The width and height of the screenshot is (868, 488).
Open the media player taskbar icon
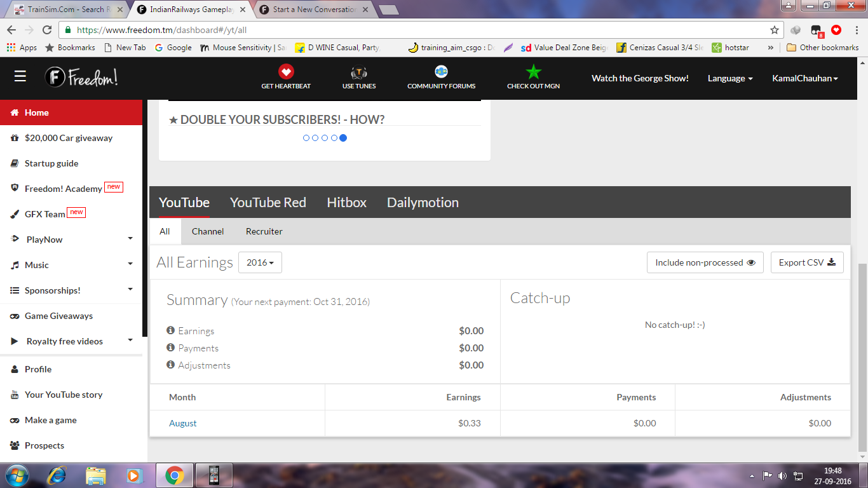tap(134, 475)
